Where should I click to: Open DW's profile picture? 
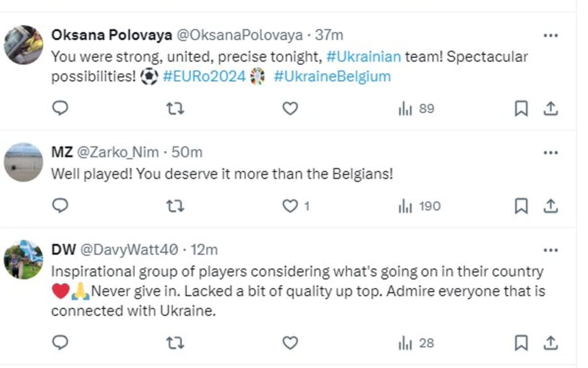coord(24,260)
